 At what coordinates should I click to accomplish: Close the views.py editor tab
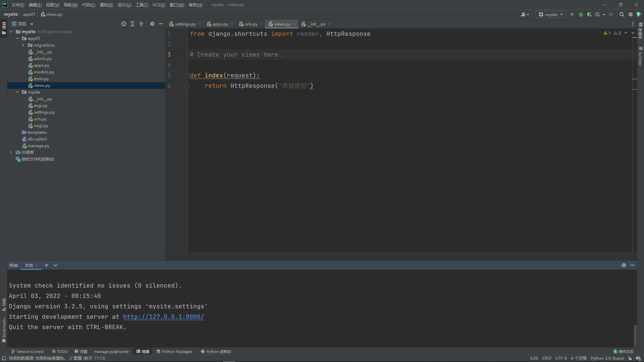[x=294, y=24]
